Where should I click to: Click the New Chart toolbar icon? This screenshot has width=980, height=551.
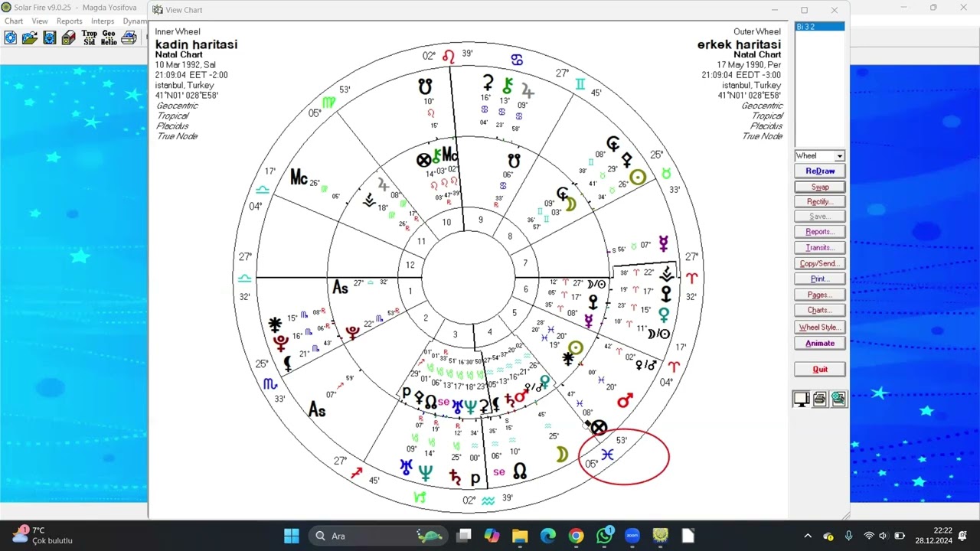coord(11,37)
